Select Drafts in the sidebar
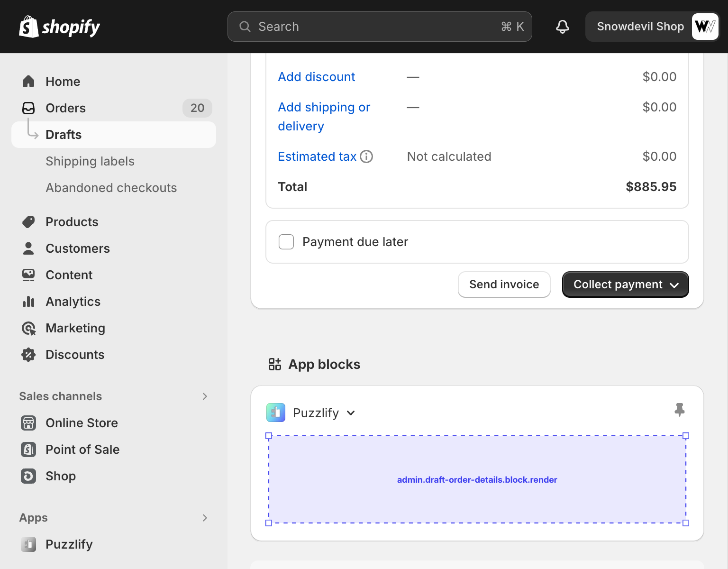This screenshot has height=569, width=728. (x=64, y=135)
